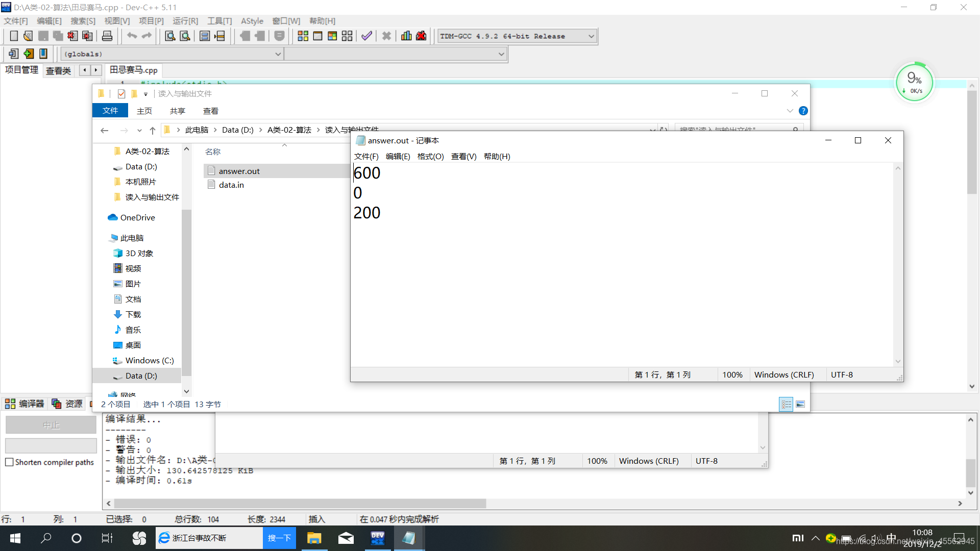980x551 pixels.
Task: Switch Explorer to details view icon
Action: (x=786, y=405)
